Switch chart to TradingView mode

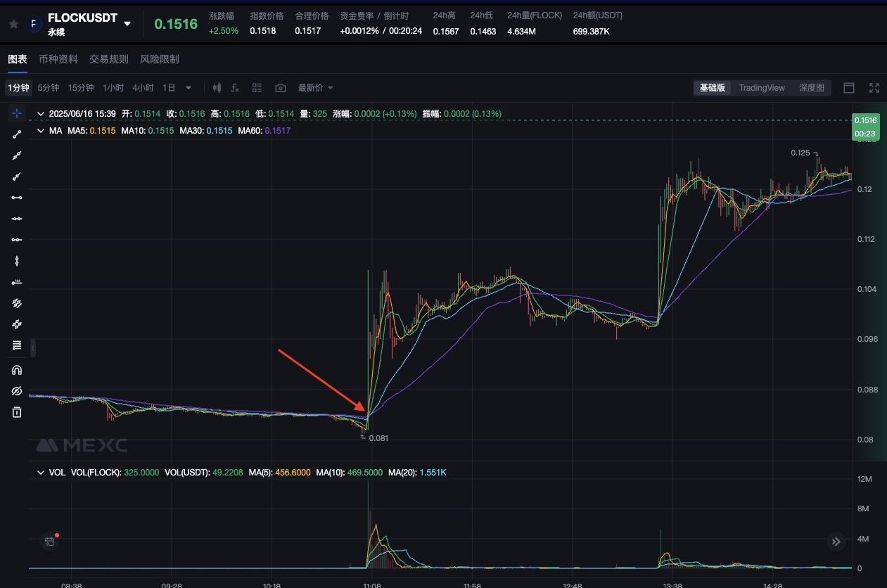point(762,88)
